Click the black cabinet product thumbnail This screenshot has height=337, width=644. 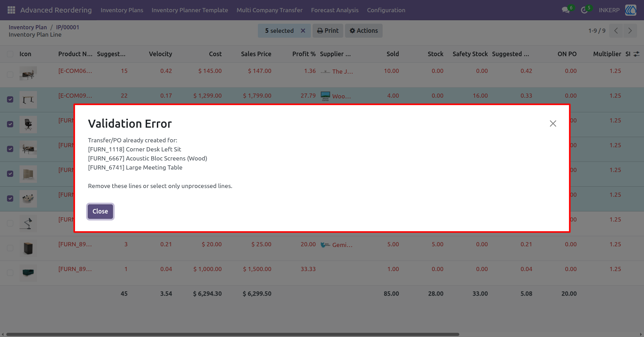tap(28, 248)
